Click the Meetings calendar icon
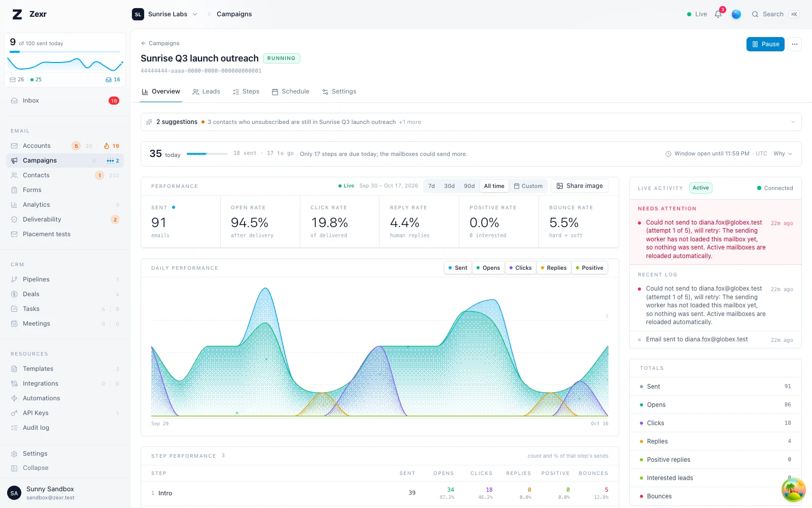This screenshot has width=812, height=508. [x=14, y=324]
